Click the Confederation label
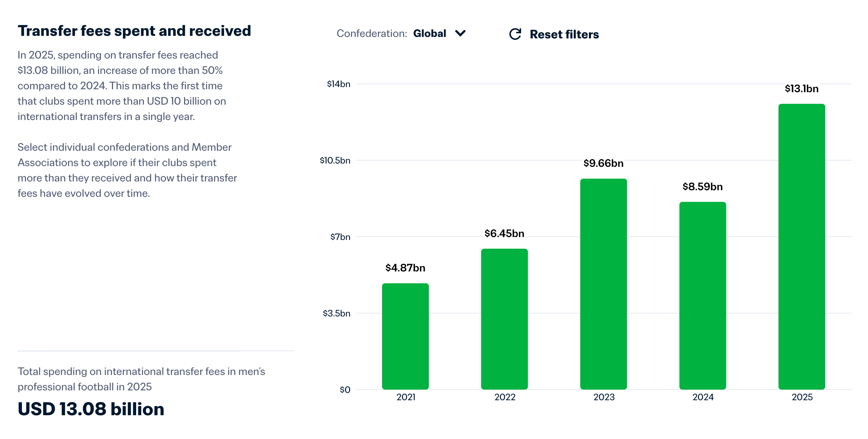868x439 pixels. pos(371,33)
